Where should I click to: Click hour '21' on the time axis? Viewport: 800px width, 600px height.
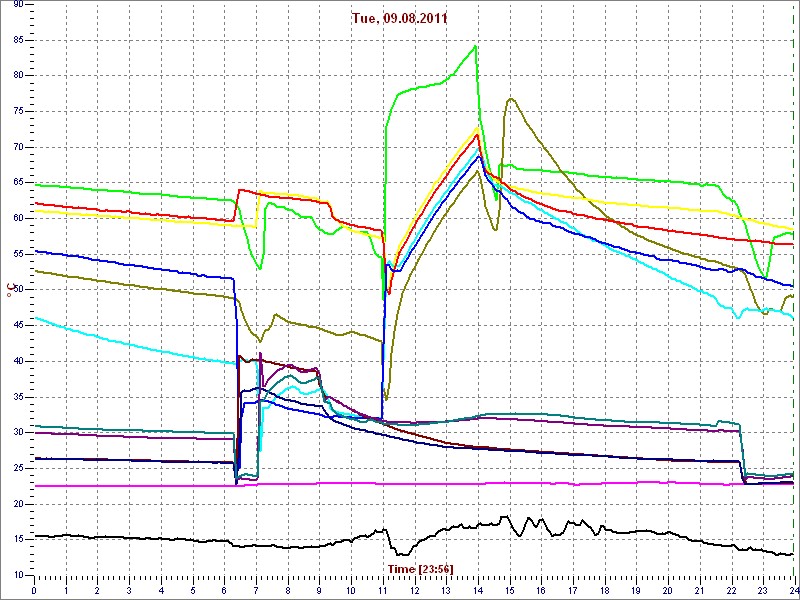(698, 590)
